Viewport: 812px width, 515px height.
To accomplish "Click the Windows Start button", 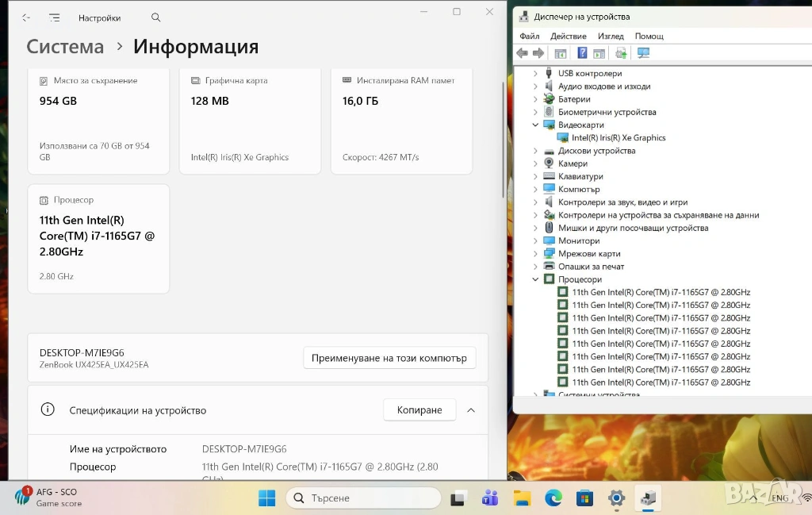I will click(x=267, y=498).
